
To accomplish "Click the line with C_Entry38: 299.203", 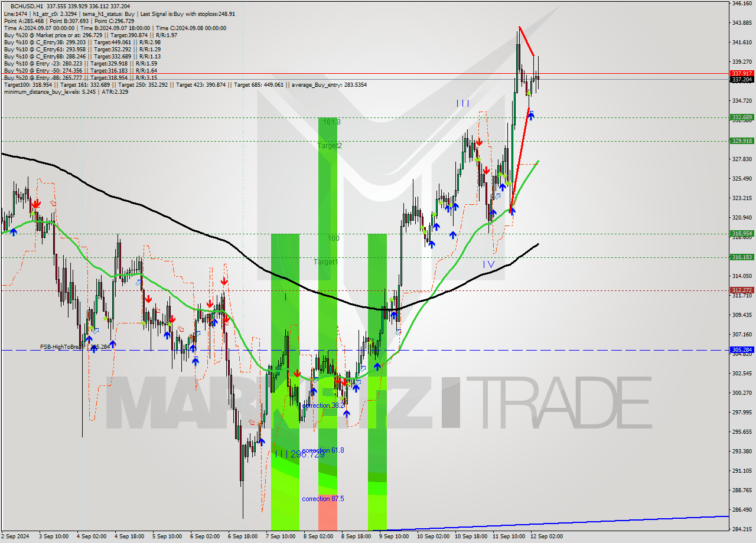I will [82, 42].
